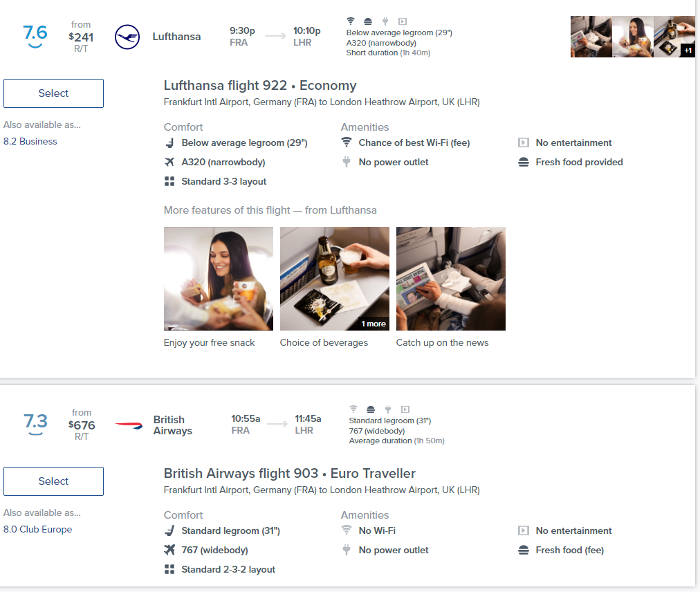700x592 pixels.
Task: Click food icon next to Fresh food provided
Action: [524, 162]
